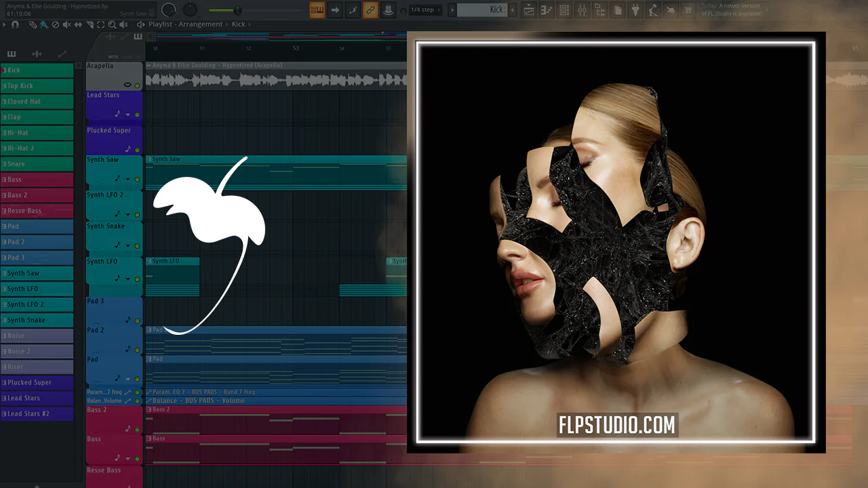This screenshot has height=488, width=868.
Task: Mute the Acapella track
Action: click(x=138, y=85)
